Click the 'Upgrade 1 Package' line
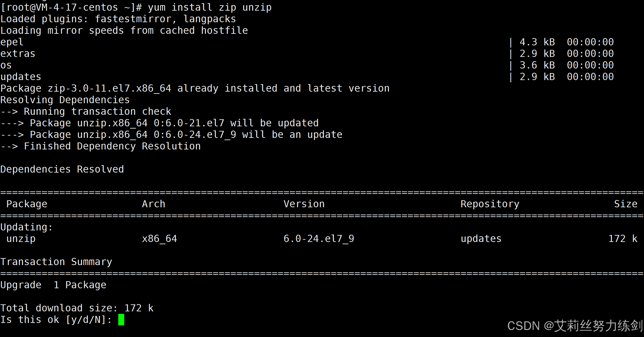The image size is (644, 337). coord(53,285)
